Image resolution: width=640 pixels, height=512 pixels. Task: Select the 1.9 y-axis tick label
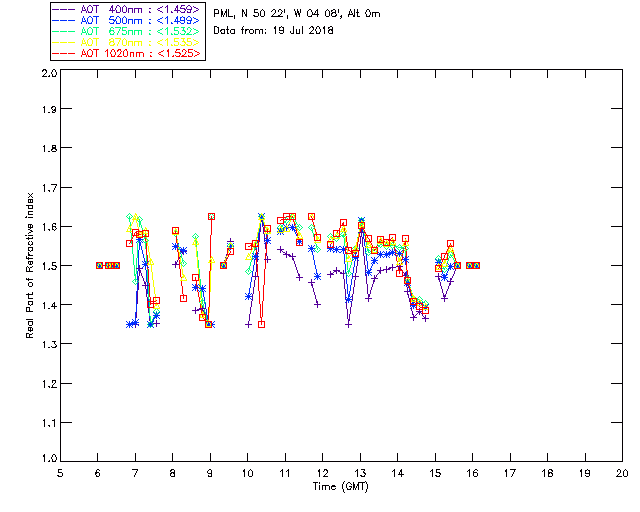[x=49, y=109]
